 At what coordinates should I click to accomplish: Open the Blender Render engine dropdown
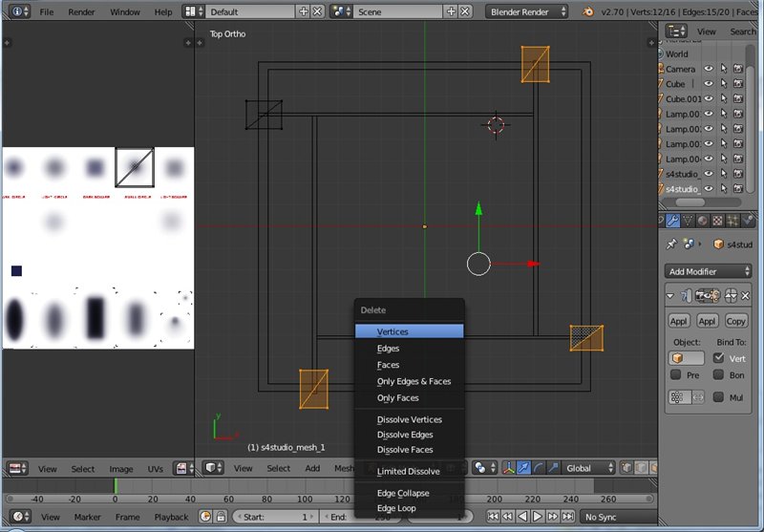(x=527, y=11)
